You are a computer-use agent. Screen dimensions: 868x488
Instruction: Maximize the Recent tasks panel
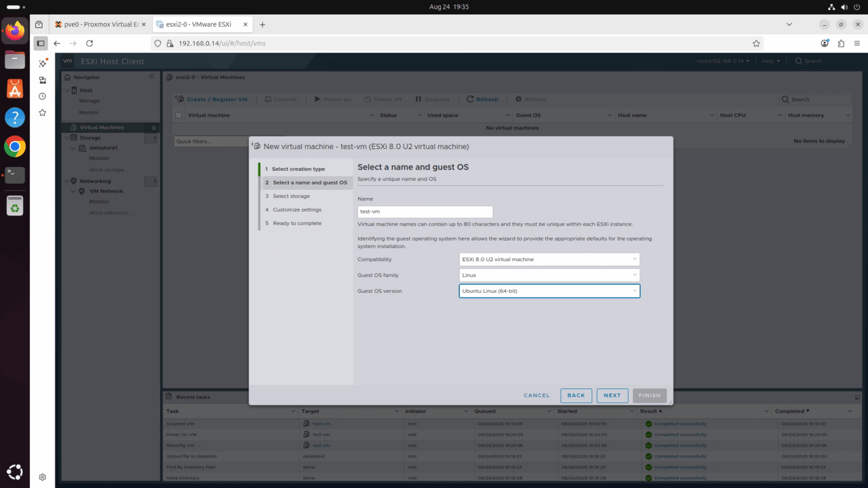coord(857,397)
